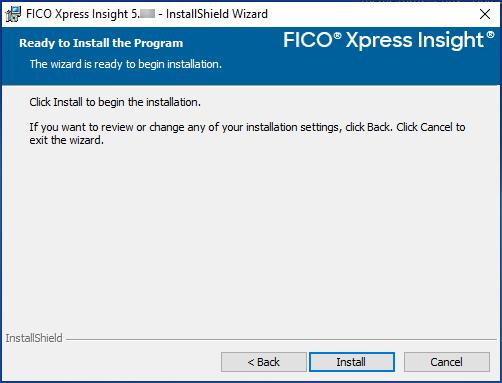Click the FICO Xpress Insight banner logo
This screenshot has width=502, height=383.
coord(389,40)
